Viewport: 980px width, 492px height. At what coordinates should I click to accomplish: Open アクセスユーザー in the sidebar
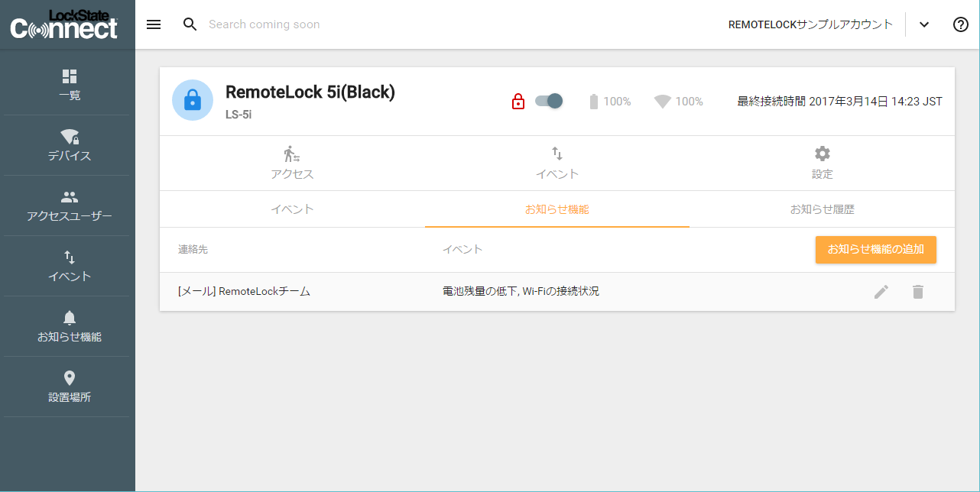[70, 206]
